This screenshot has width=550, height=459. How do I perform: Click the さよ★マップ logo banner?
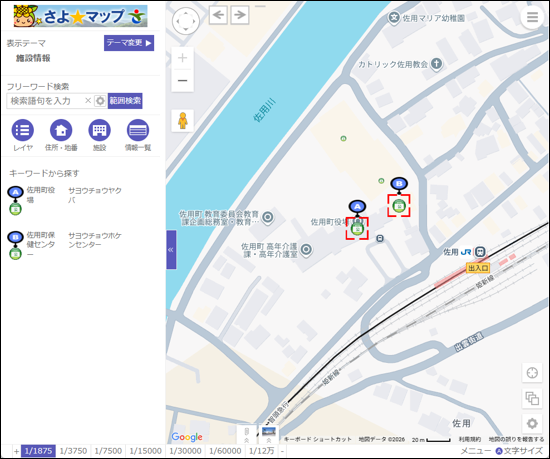pos(80,16)
